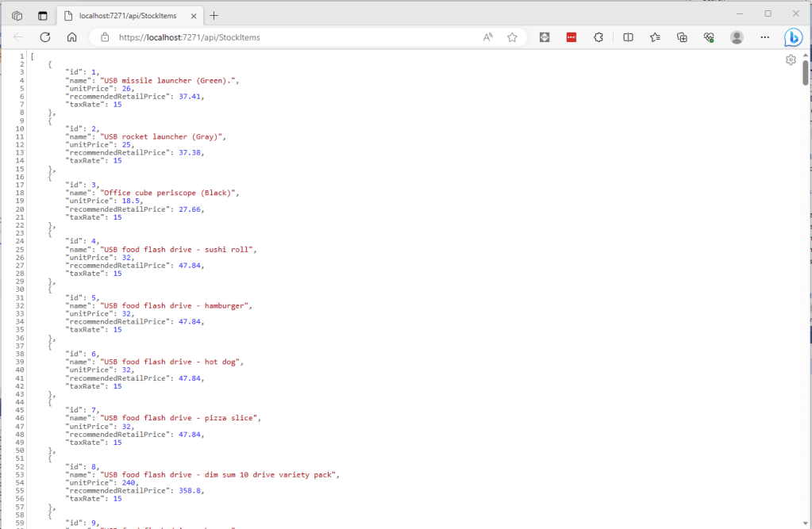Open Browser essentials heart icon
Viewport: 812px width, 529px height.
click(709, 37)
